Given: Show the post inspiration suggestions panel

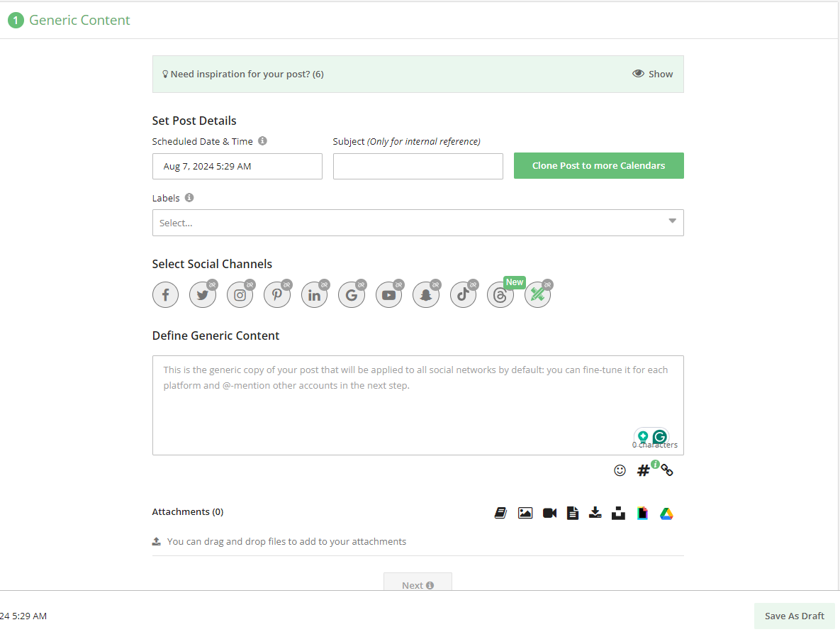Looking at the screenshot, I should tap(651, 73).
